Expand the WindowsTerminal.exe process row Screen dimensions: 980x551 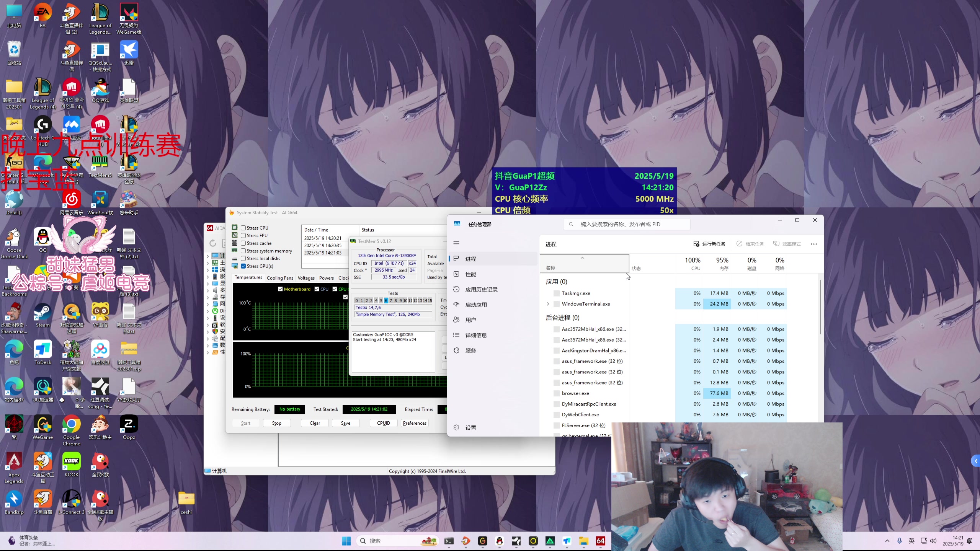pyautogui.click(x=548, y=304)
